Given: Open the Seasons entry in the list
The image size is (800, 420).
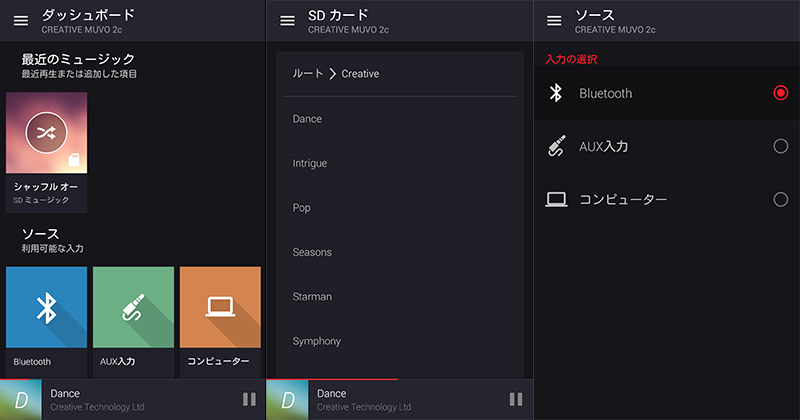Looking at the screenshot, I should click(x=312, y=252).
